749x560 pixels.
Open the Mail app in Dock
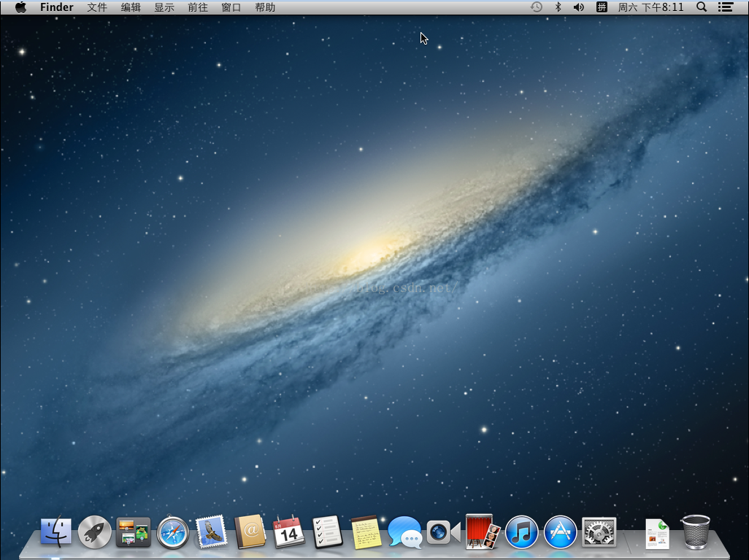[x=212, y=532]
